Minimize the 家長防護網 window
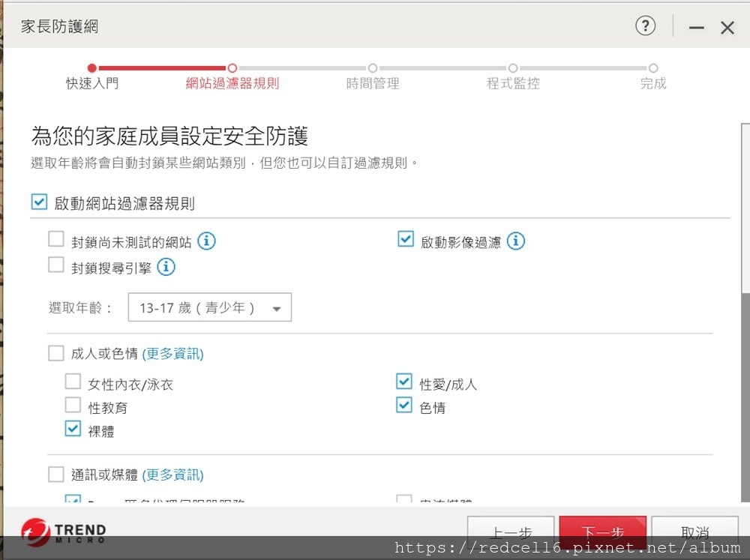The image size is (750, 560). point(696,28)
